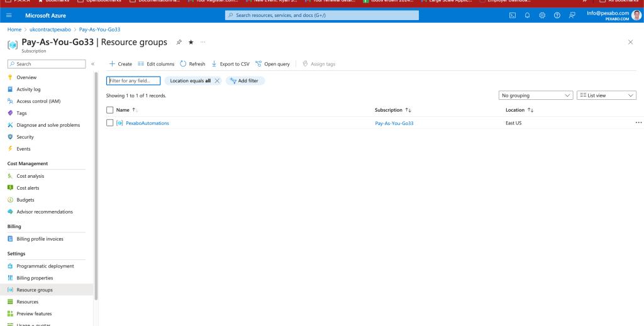Open the more options ellipsis beside title
Viewport: 644px width, 326px height.
[203, 42]
